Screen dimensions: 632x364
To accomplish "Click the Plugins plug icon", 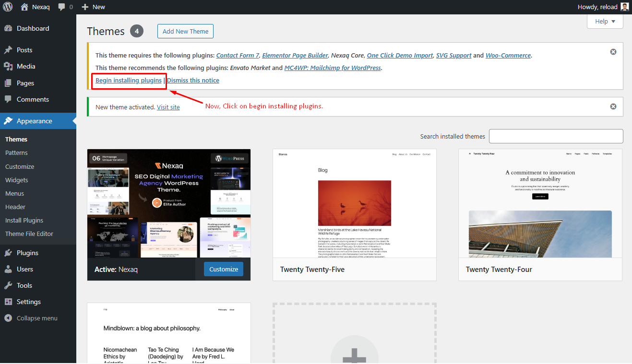I will 8,253.
